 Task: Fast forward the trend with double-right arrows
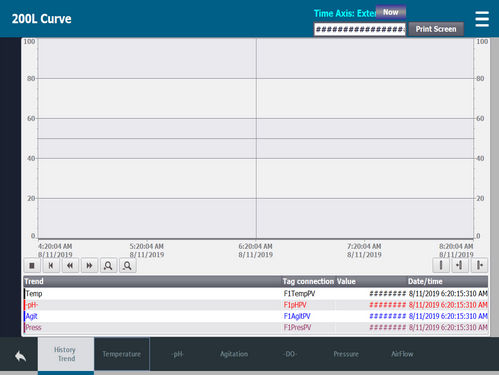[x=89, y=266]
